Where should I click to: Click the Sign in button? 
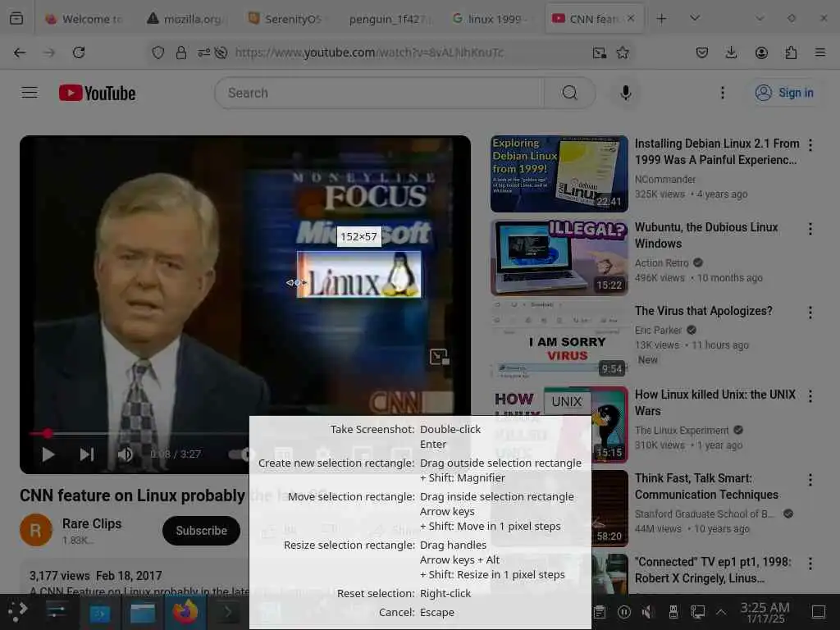click(784, 93)
